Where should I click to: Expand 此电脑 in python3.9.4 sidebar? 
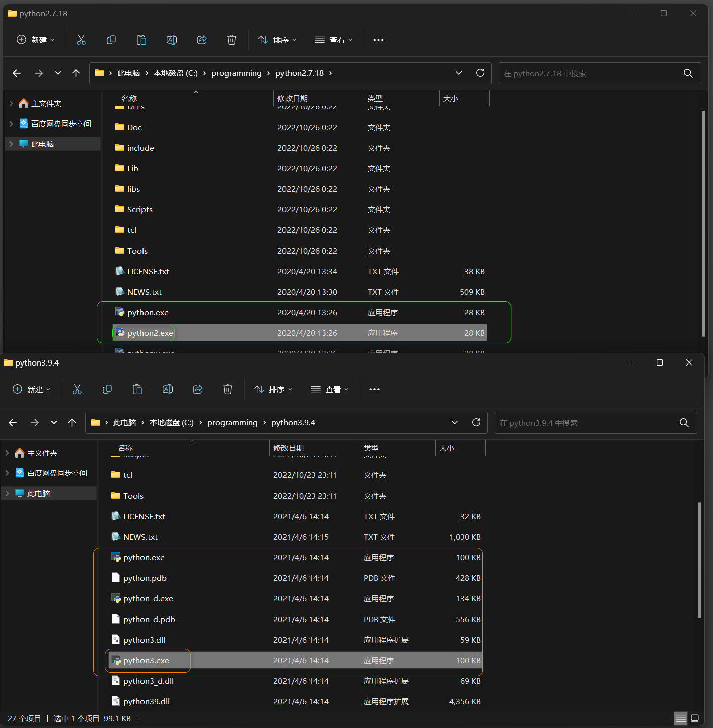(7, 493)
